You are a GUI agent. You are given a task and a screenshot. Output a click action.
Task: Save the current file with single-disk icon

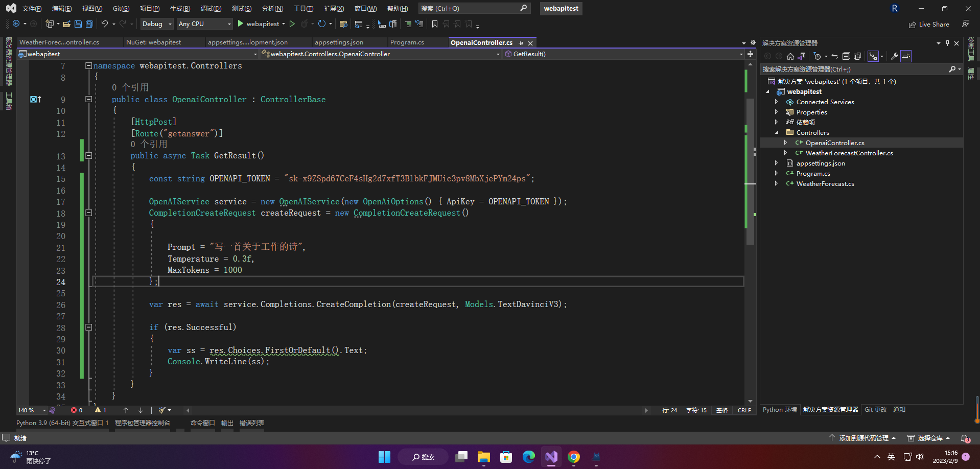78,24
